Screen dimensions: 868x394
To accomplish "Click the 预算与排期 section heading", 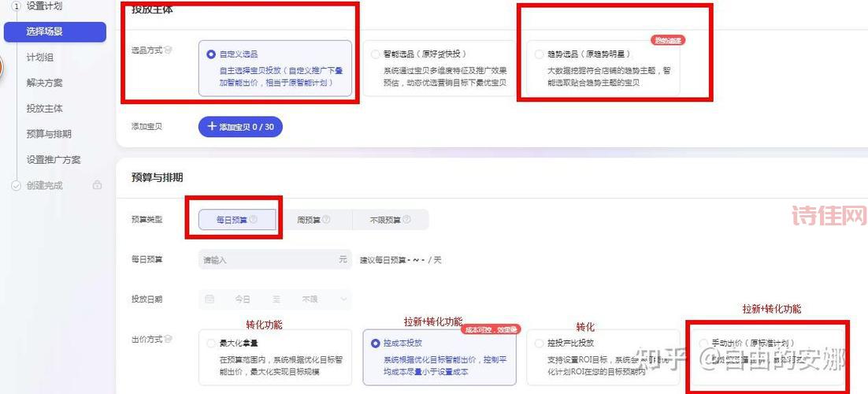I will click(x=157, y=177).
